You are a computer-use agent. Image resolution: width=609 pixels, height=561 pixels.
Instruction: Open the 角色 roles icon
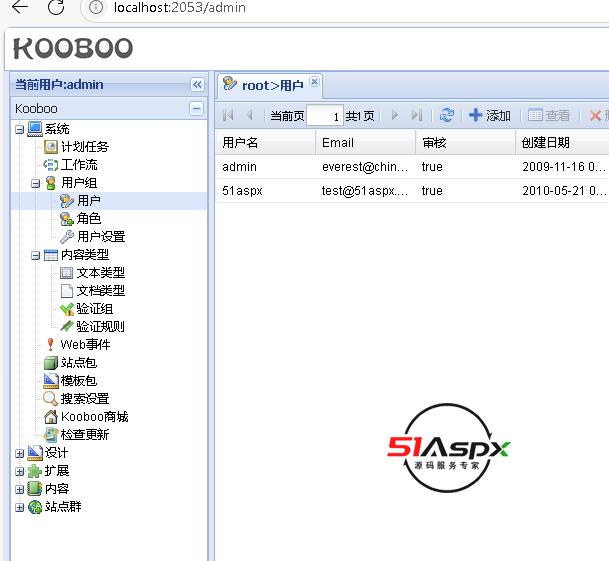point(66,219)
